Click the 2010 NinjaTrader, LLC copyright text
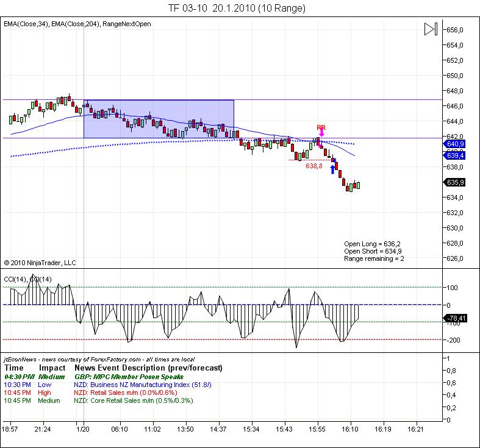 40,263
